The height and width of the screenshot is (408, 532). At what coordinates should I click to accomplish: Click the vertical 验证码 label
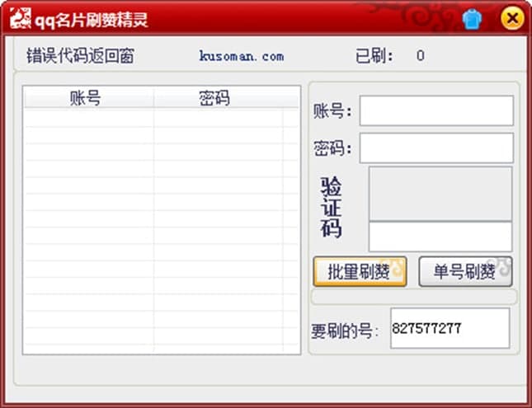tap(331, 207)
